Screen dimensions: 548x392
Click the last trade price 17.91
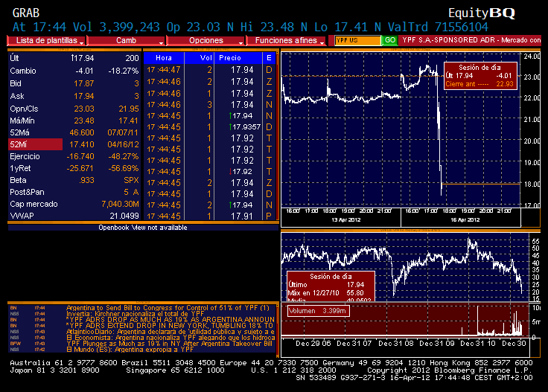point(242,216)
